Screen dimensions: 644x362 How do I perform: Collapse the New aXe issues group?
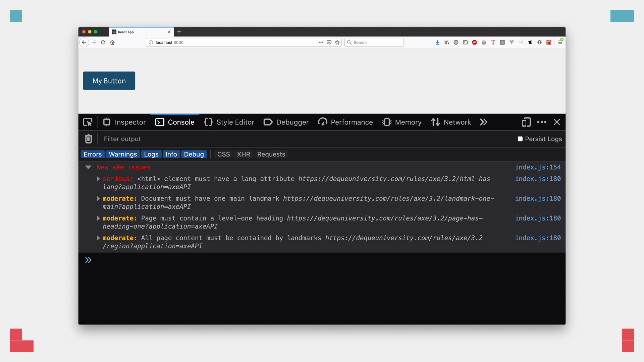[x=88, y=167]
